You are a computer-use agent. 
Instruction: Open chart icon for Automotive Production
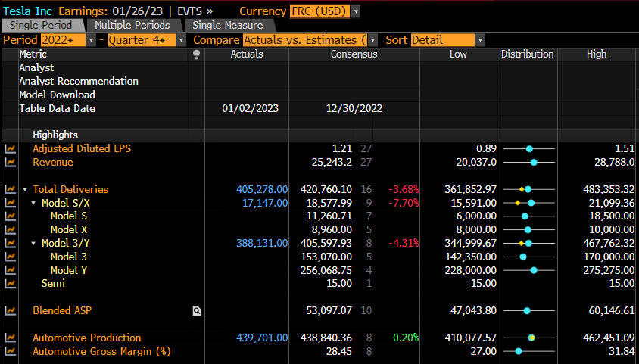[10, 338]
